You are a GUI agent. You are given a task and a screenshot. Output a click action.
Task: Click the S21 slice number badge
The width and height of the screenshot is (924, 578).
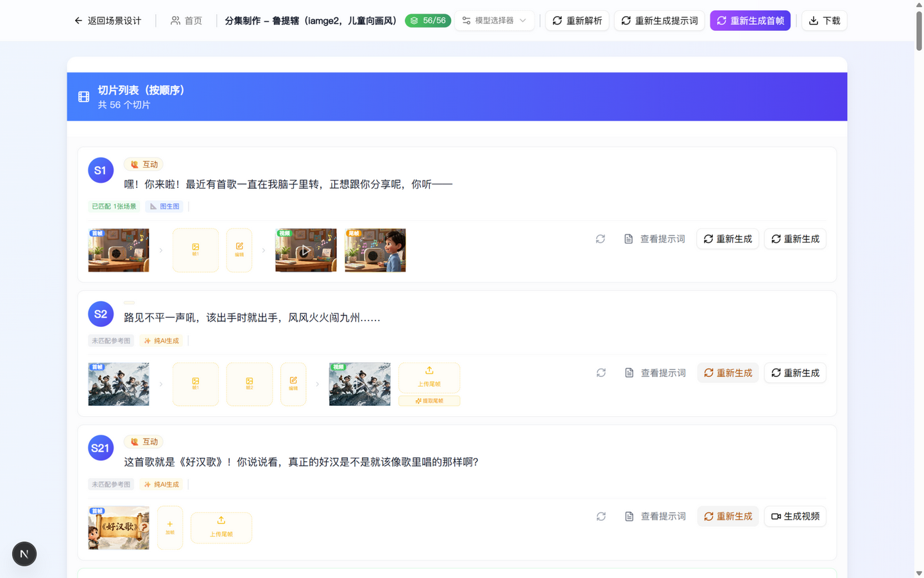[x=101, y=448]
